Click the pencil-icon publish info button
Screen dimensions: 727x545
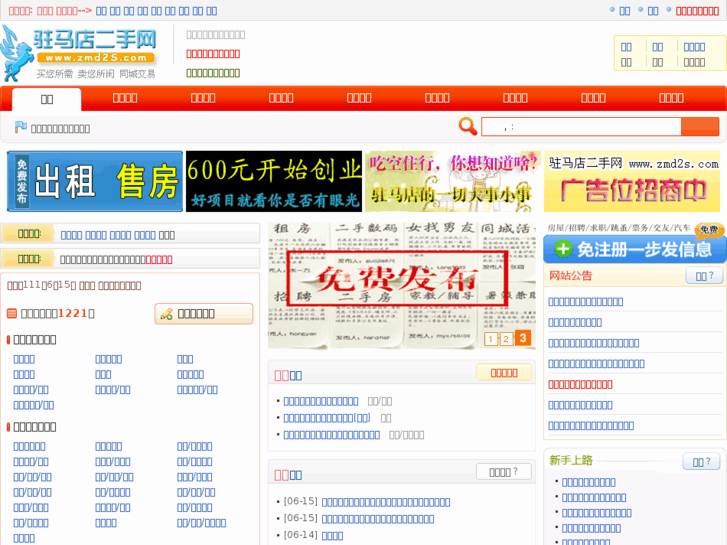[x=204, y=314]
